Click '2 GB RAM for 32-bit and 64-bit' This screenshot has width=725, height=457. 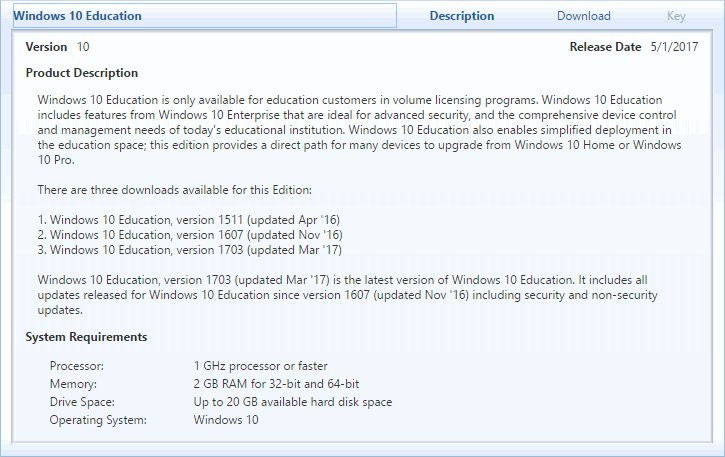pos(276,384)
